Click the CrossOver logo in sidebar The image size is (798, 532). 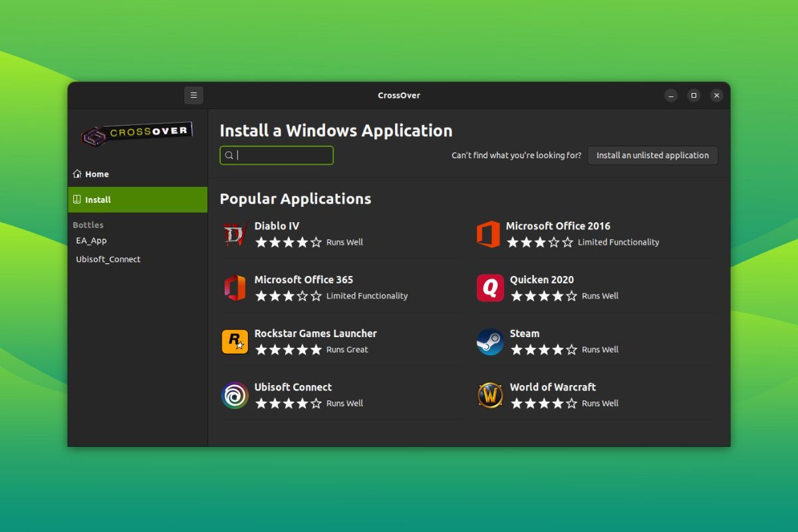click(137, 133)
